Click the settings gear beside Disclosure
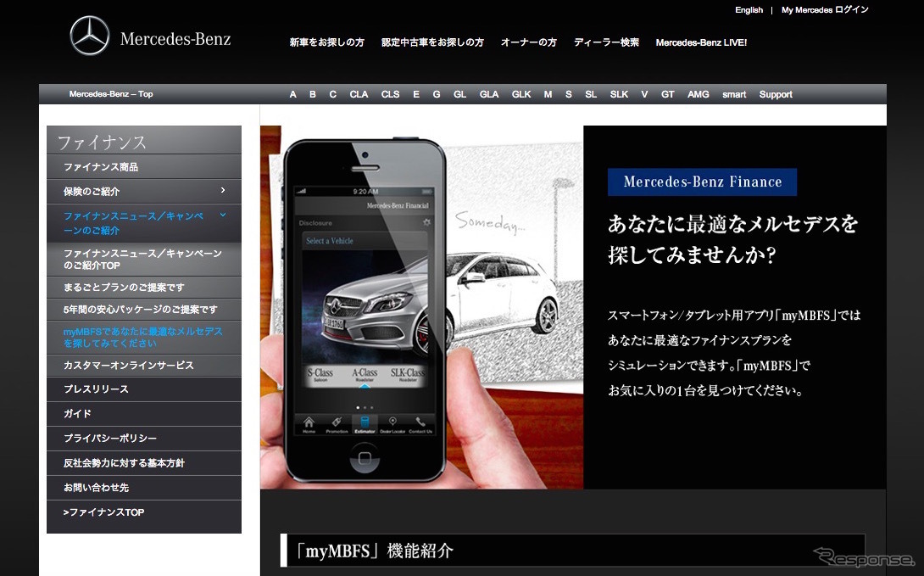This screenshot has height=576, width=924. [426, 223]
